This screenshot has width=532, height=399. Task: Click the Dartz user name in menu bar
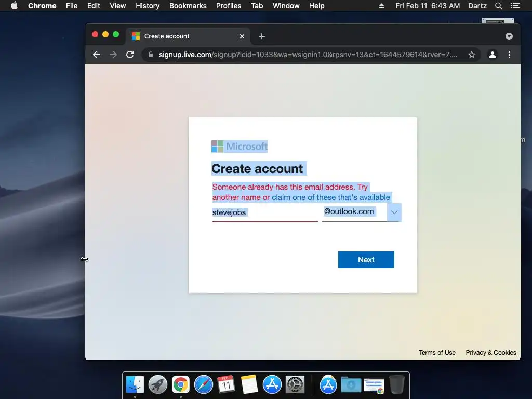477,6
